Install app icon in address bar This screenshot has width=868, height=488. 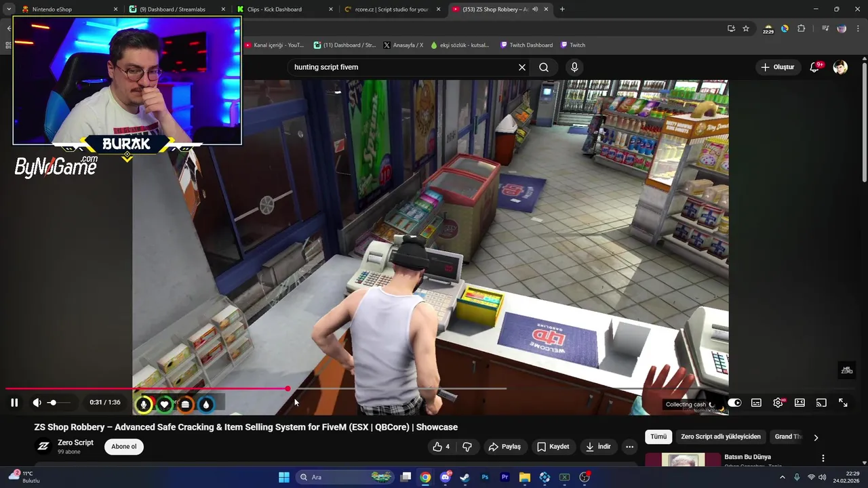pos(731,28)
